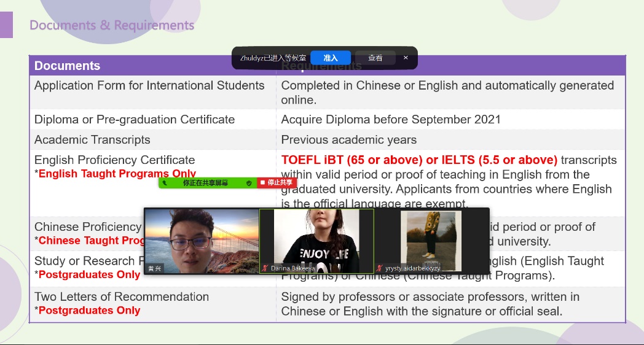Admit Zhuldyz with the blue 准入 button

(x=331, y=58)
